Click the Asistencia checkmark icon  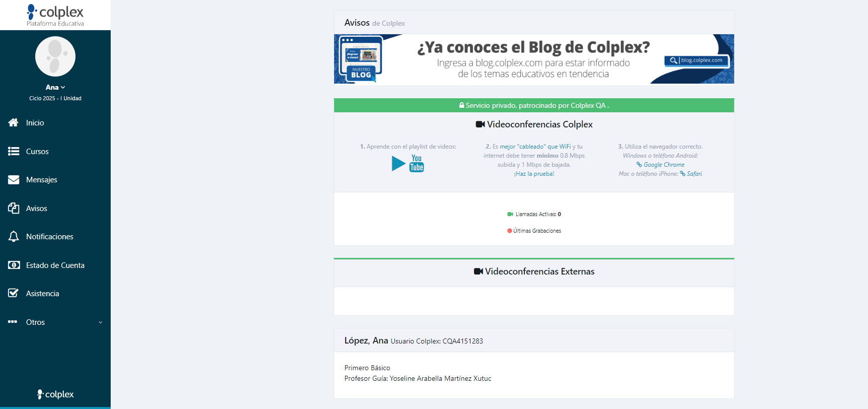coord(14,293)
